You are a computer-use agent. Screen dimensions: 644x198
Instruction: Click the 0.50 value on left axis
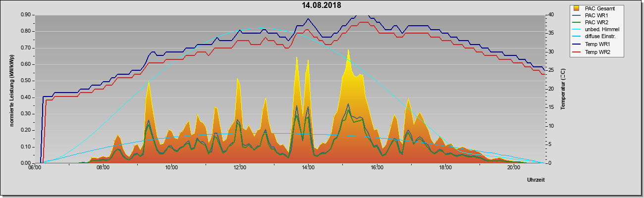(26, 81)
